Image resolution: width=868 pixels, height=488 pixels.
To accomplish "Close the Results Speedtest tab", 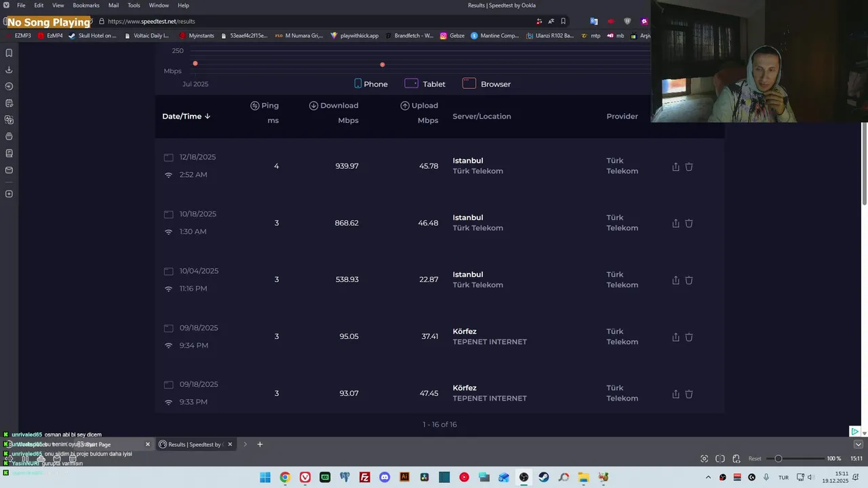I will pyautogui.click(x=230, y=445).
